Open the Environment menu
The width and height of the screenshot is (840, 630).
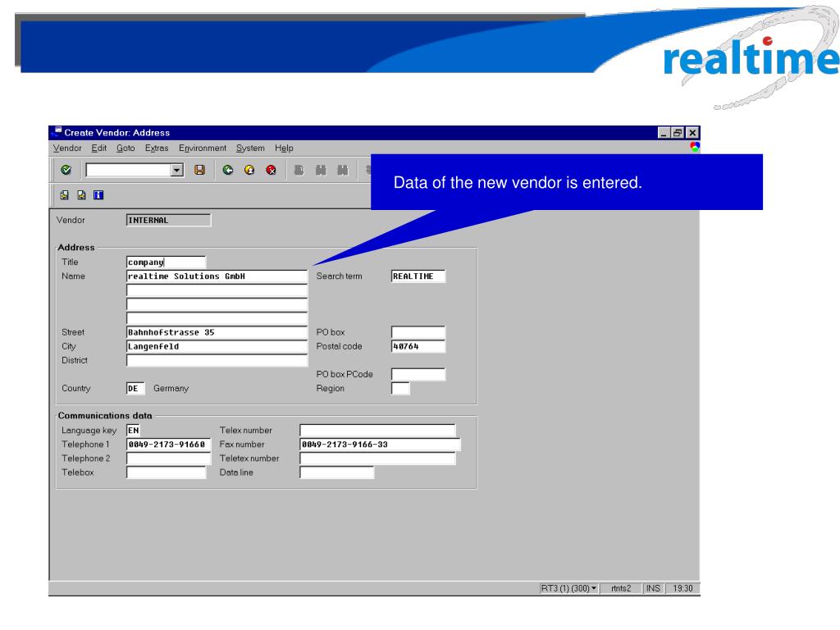(x=203, y=148)
